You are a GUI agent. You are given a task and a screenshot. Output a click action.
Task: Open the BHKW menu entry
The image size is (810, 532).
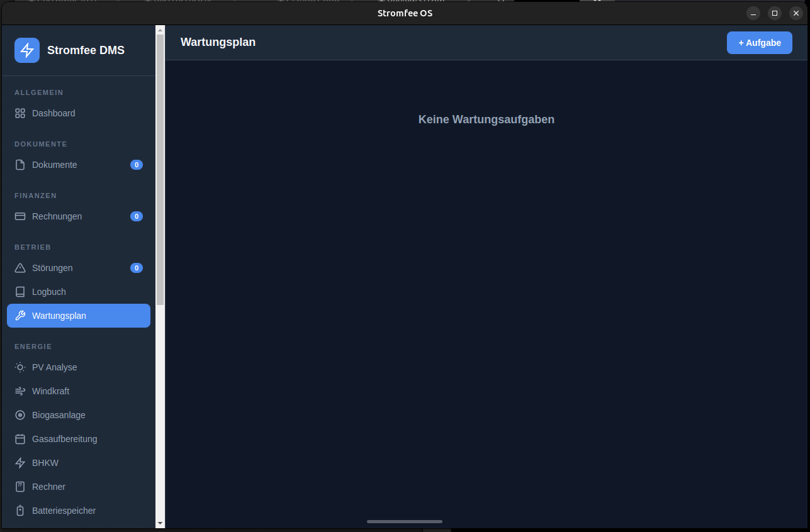(x=45, y=463)
